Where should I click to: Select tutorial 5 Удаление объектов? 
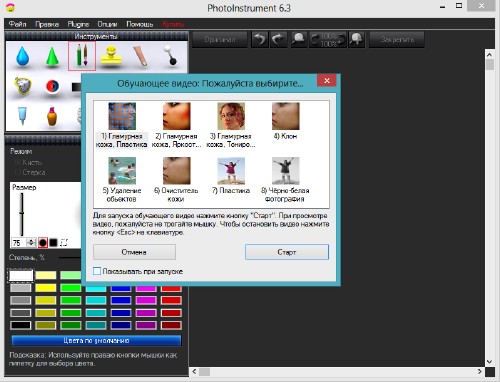[x=122, y=180]
